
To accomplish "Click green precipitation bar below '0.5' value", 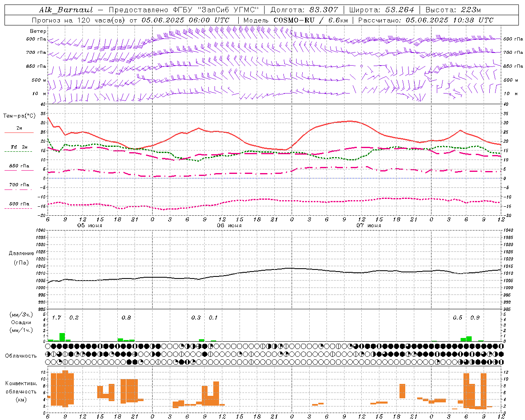I will click(x=463, y=340).
